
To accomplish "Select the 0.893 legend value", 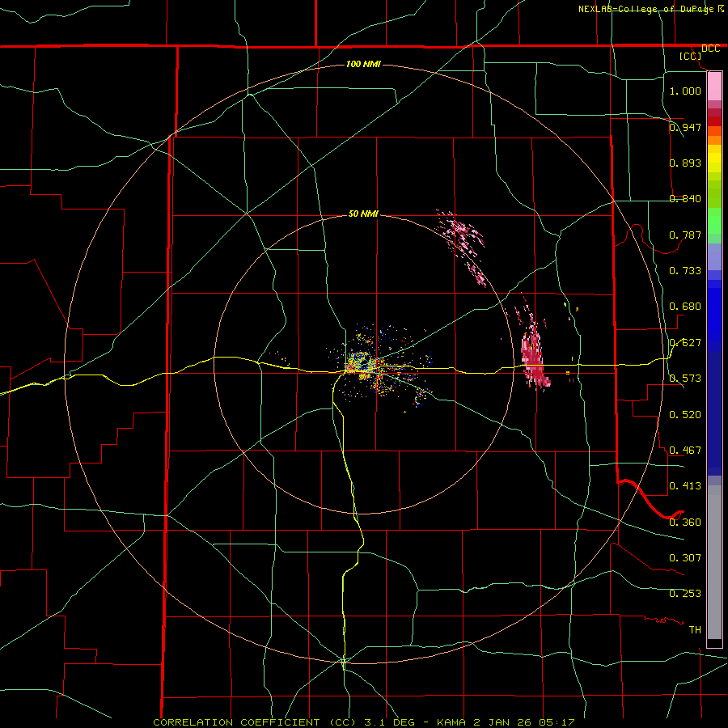I will pos(685,163).
